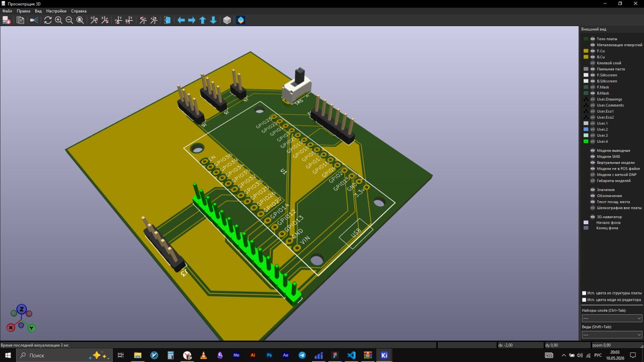Screen dimensions: 644x362
Task: Change the User.4 green color swatch
Action: point(586,141)
